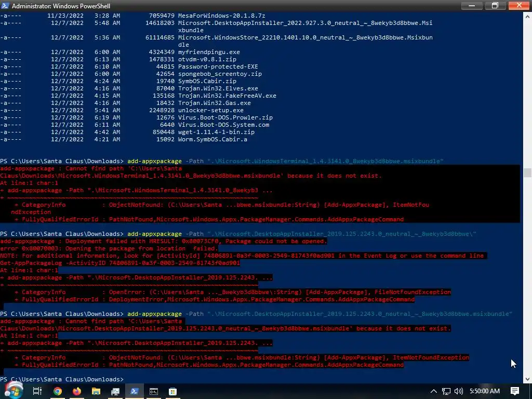Screen dimensions: 532x399
Task: Click the Password-protected-EXE file name
Action: (x=218, y=66)
